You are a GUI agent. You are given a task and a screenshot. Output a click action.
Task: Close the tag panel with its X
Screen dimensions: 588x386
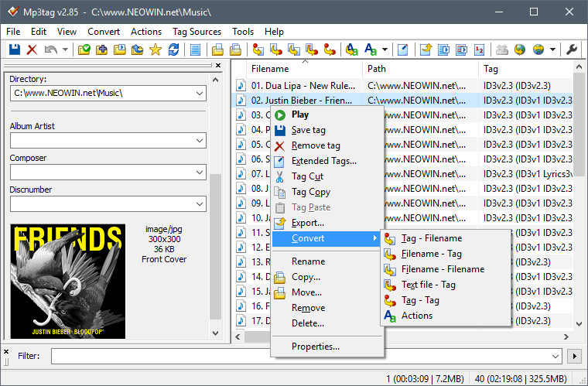pyautogui.click(x=218, y=65)
